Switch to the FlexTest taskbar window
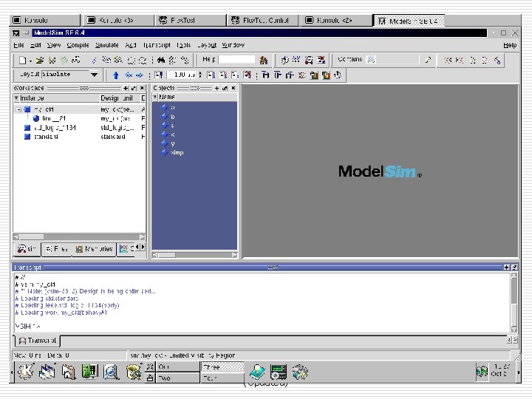This screenshot has height=399, width=532. coord(191,21)
